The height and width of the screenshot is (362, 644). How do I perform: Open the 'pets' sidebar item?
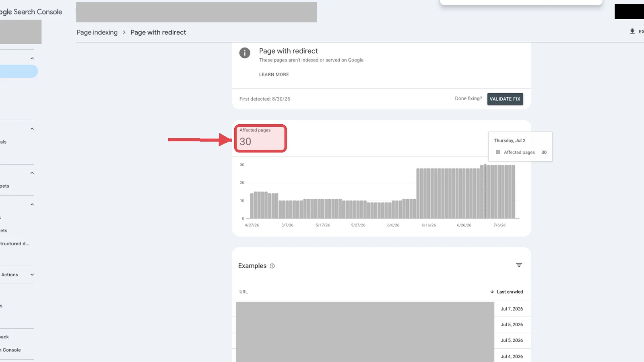click(x=4, y=186)
